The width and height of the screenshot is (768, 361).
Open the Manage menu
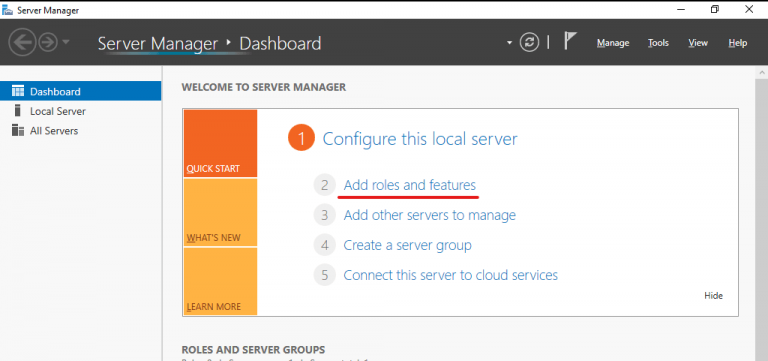click(x=613, y=43)
